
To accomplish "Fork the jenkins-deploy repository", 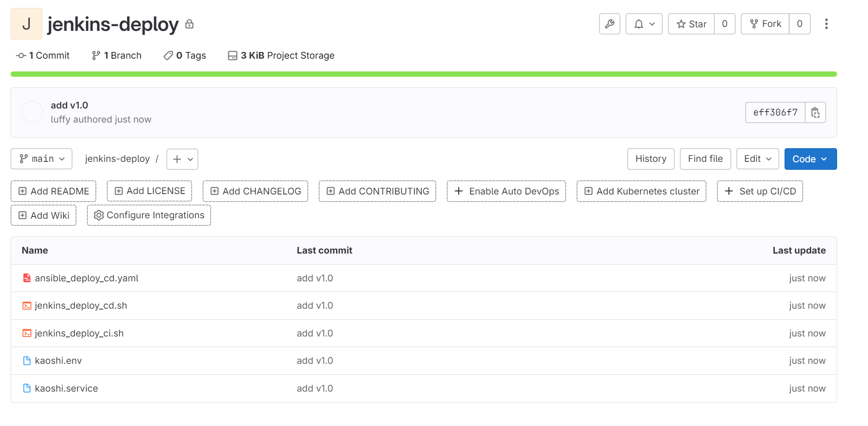I will [765, 24].
